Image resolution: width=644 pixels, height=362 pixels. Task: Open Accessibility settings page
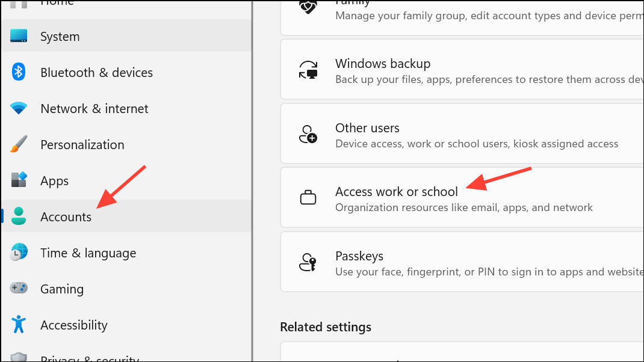(126, 325)
